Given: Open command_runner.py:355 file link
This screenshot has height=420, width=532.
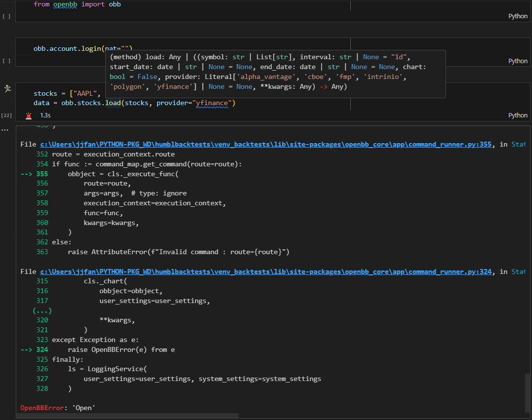Looking at the screenshot, I should 266,145.
